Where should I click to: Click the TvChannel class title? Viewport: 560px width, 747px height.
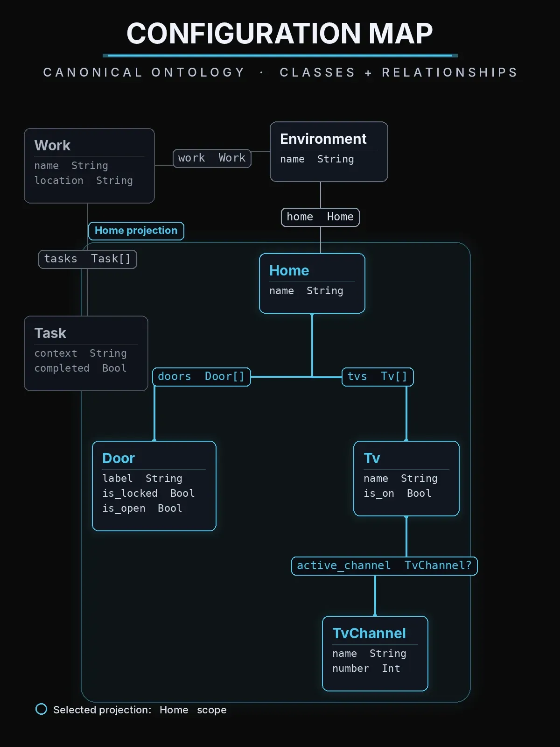pyautogui.click(x=369, y=633)
